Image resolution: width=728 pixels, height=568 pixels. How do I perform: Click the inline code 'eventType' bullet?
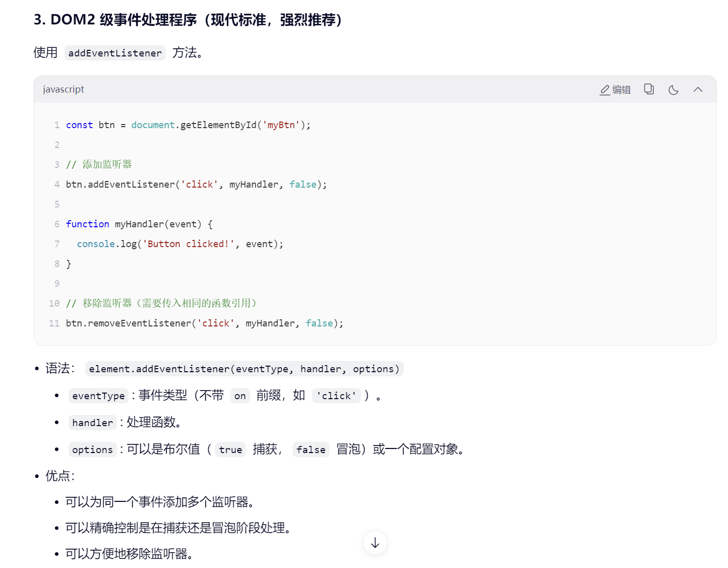pyautogui.click(x=99, y=396)
